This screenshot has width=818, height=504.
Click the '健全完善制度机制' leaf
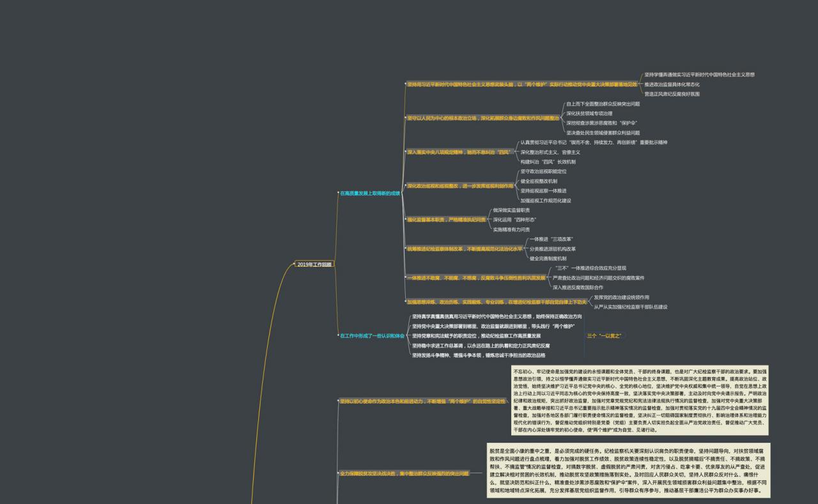click(548, 259)
